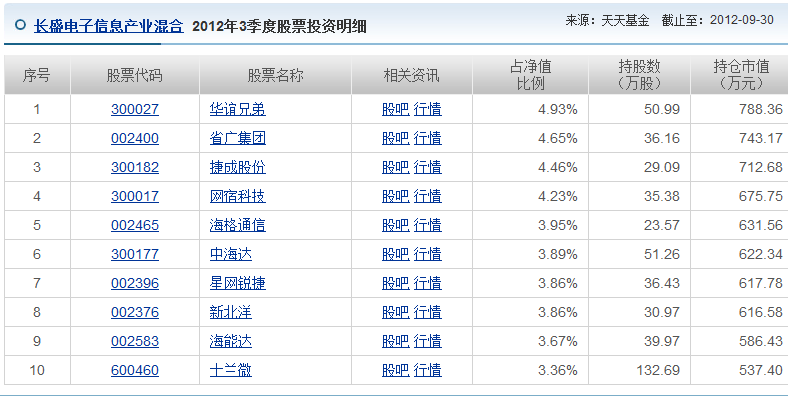Open stock code 600460 link
Image resolution: width=788 pixels, height=400 pixels.
coord(135,370)
